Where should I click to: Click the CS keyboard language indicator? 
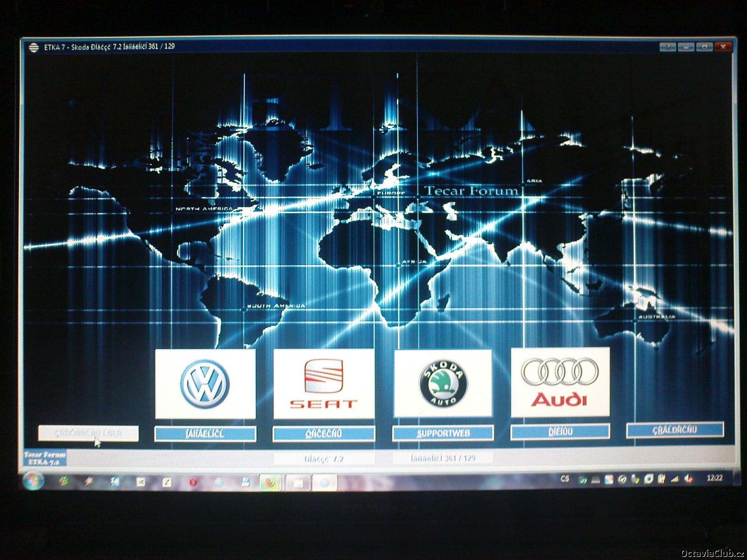point(565,479)
